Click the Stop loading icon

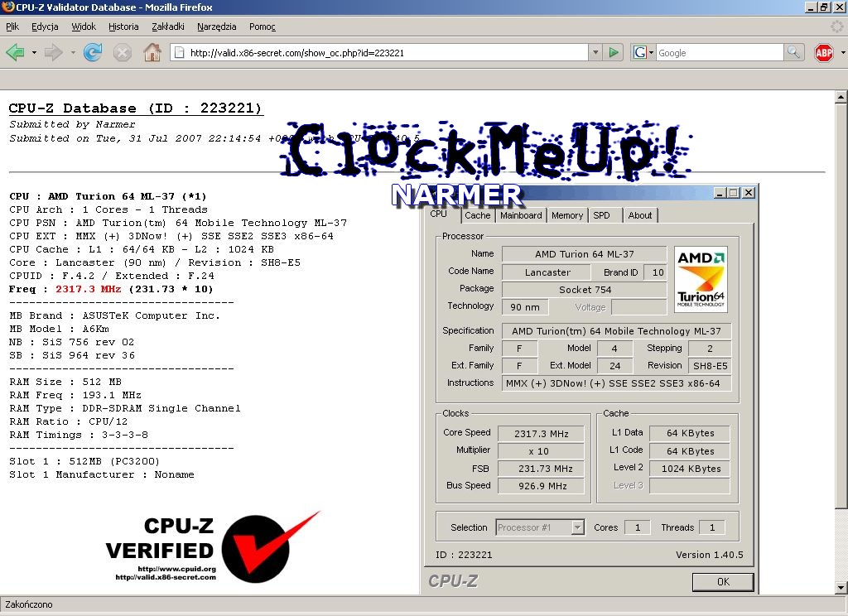(123, 52)
